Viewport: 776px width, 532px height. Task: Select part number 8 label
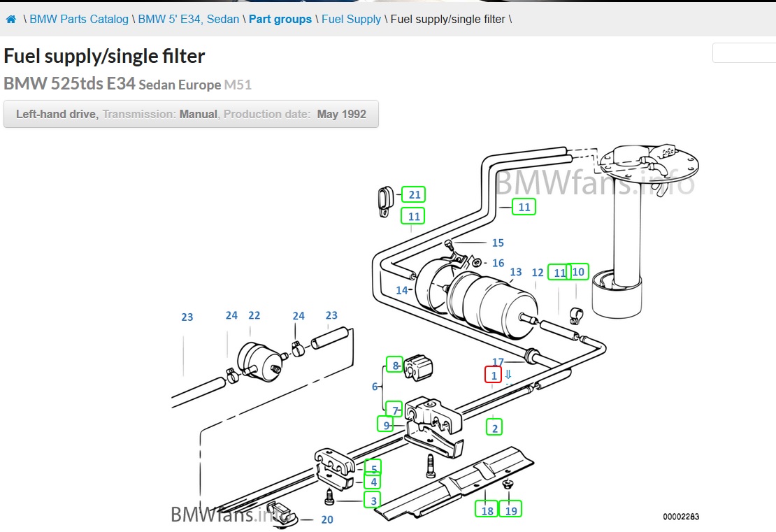pos(395,366)
